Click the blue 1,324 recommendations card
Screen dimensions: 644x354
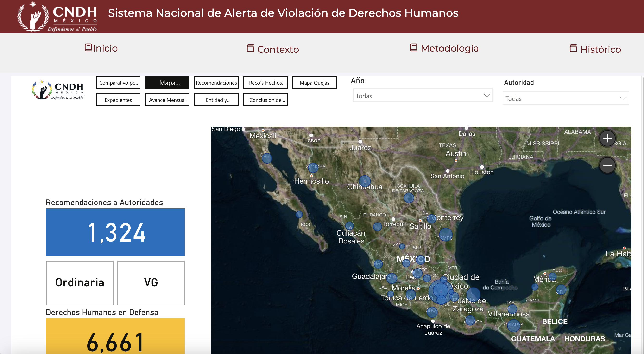click(115, 232)
